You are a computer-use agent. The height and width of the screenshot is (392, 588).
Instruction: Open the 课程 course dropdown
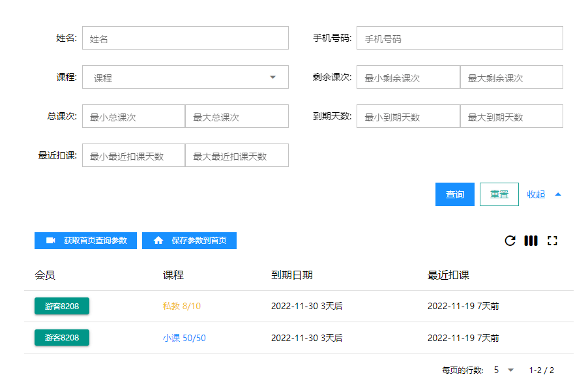point(185,78)
